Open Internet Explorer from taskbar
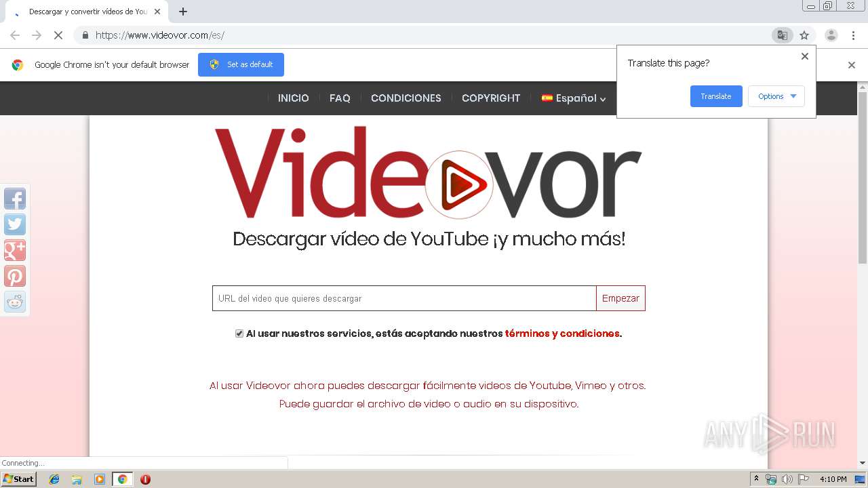This screenshot has width=868, height=488. click(x=54, y=479)
